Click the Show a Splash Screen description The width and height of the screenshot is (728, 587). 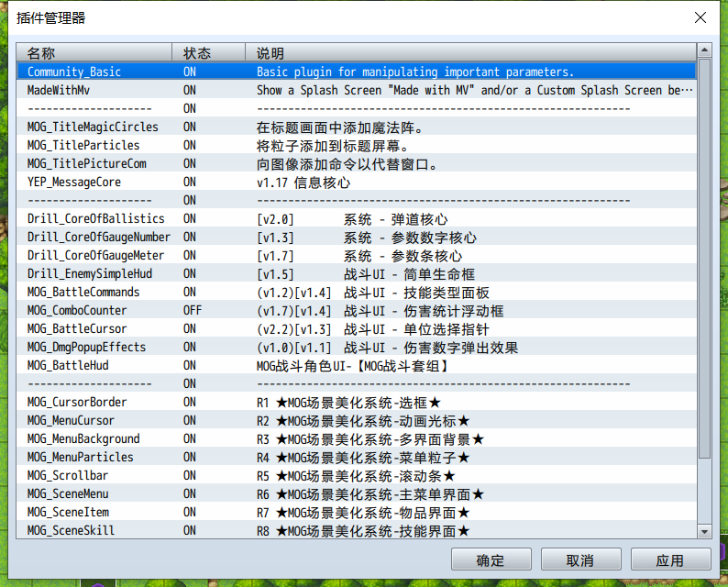pos(475,90)
